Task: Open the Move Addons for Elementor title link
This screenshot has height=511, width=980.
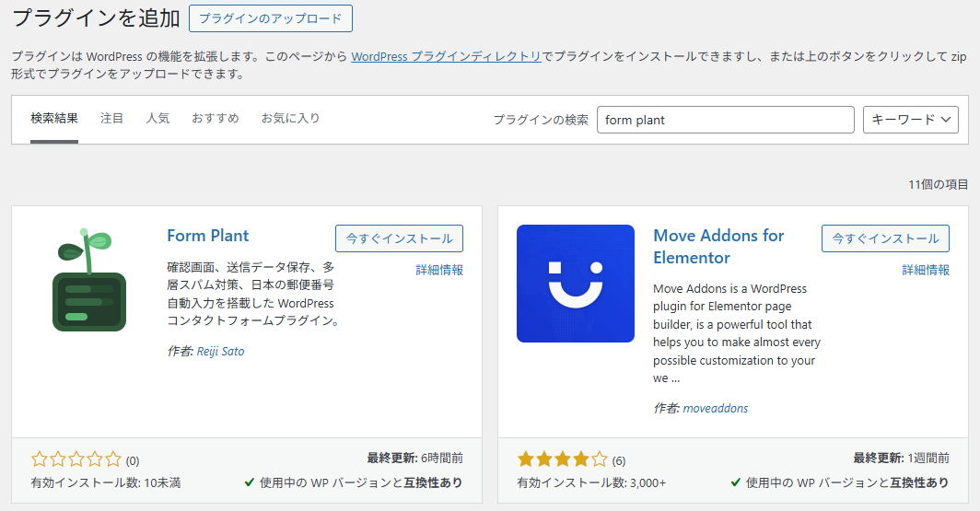Action: [x=718, y=246]
